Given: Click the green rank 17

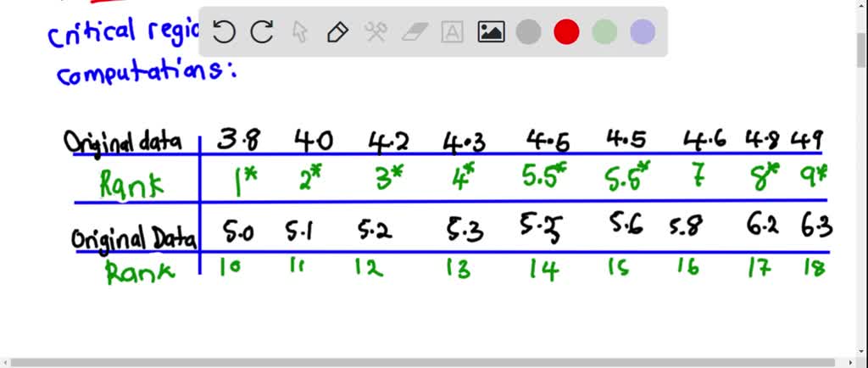Looking at the screenshot, I should point(759,268).
